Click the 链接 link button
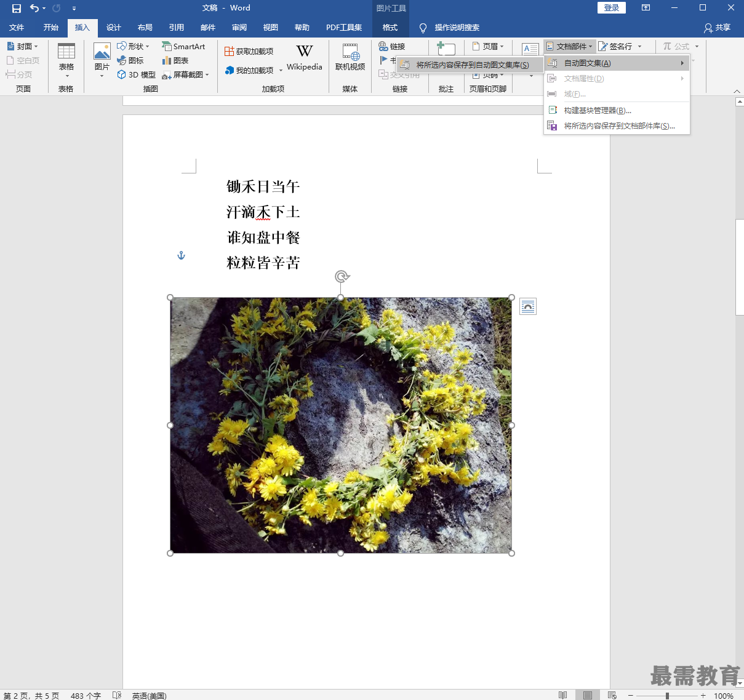 [x=392, y=46]
